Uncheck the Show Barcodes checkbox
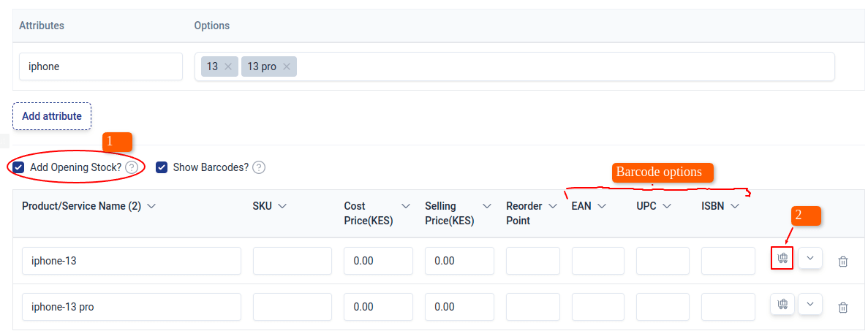 pyautogui.click(x=162, y=167)
